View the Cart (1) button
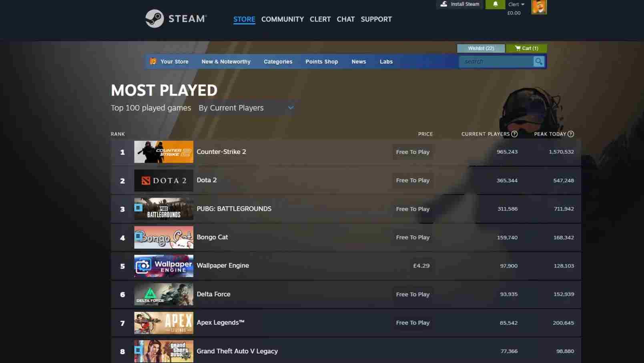The height and width of the screenshot is (363, 644). 526,48
